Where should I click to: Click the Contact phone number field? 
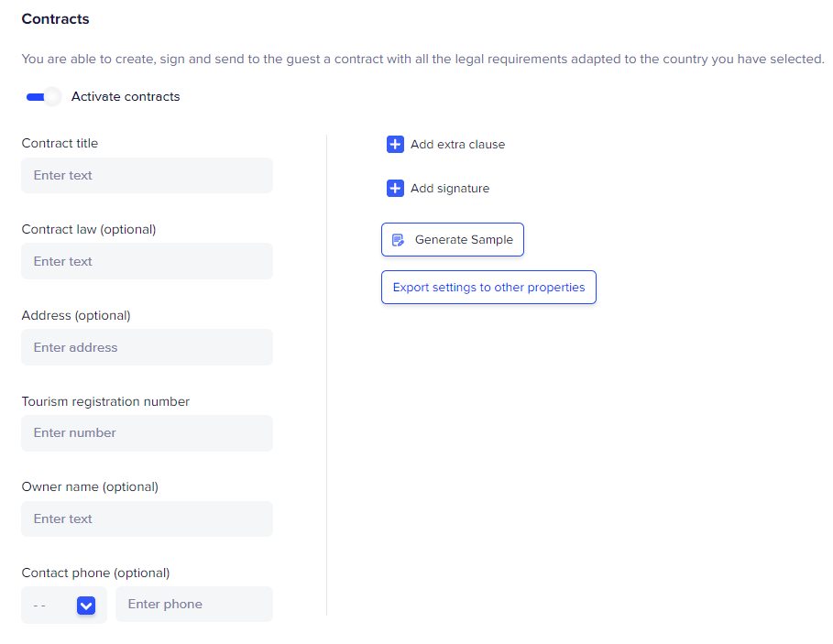(194, 605)
